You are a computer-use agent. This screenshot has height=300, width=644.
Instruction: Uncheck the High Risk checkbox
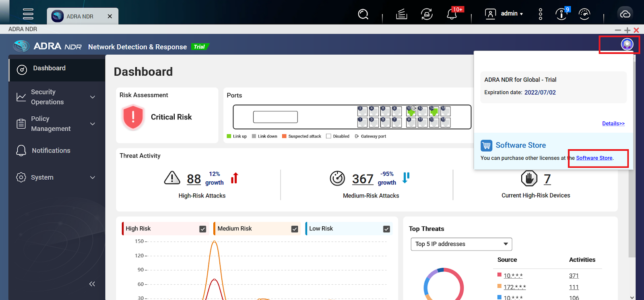[x=203, y=229]
